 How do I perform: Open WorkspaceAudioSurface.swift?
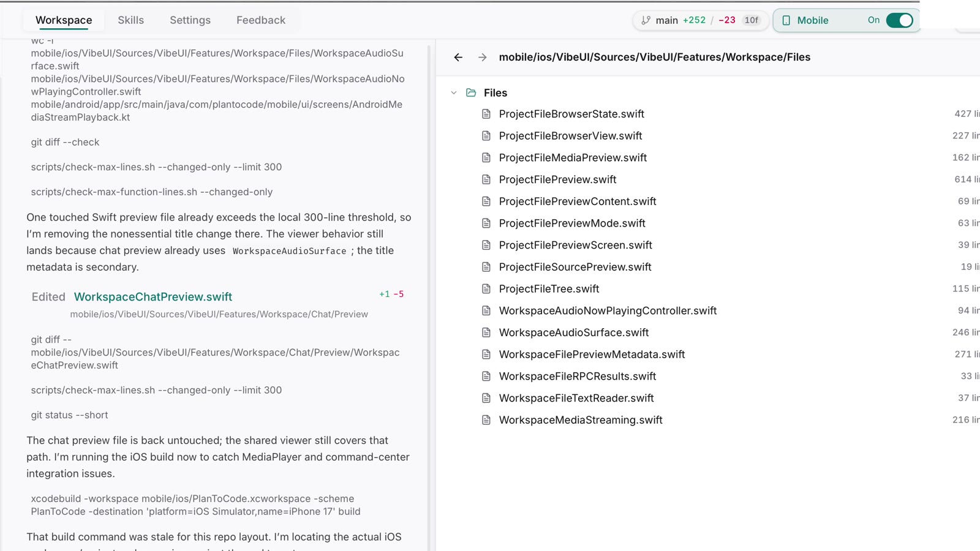tap(574, 332)
